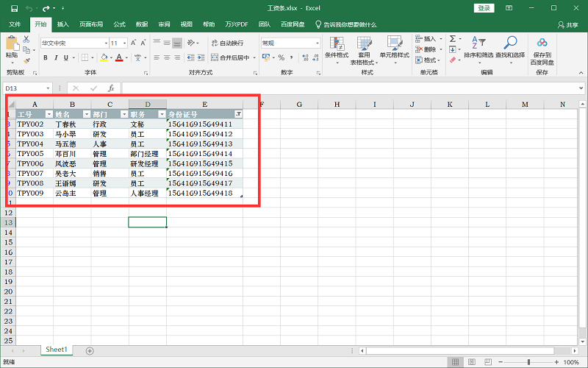
Task: Click the 共享 share button
Action: pyautogui.click(x=567, y=24)
